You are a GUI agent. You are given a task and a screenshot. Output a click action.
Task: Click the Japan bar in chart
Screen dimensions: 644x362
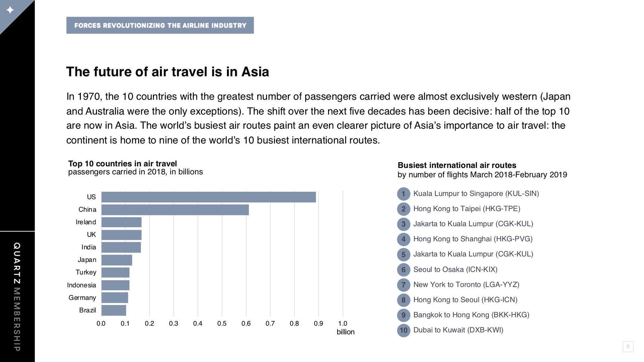click(x=117, y=260)
